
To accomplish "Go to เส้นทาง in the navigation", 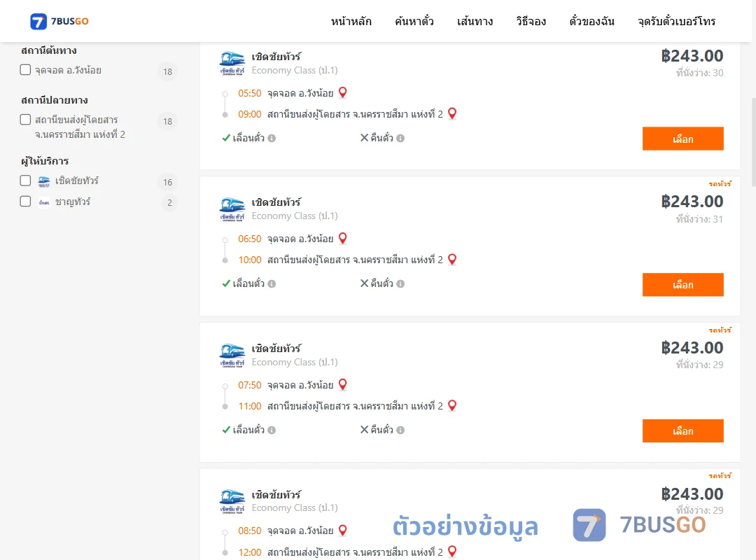I will (475, 21).
